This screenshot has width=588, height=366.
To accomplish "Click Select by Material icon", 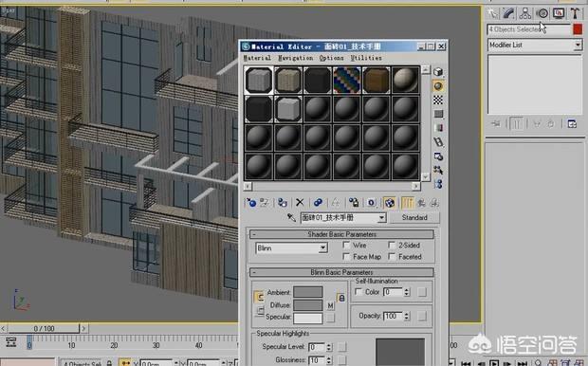I will pyautogui.click(x=438, y=170).
